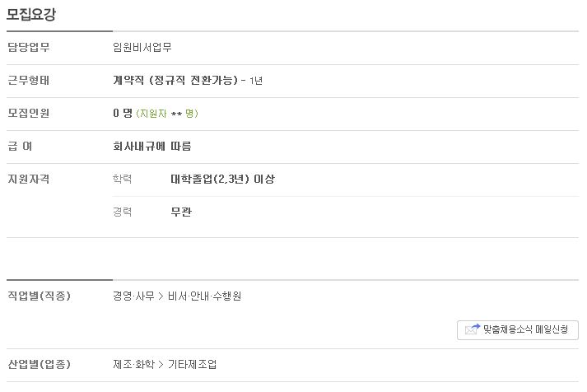Click the 담당업무 row label
Image resolution: width=587 pixels, height=392 pixels.
click(29, 47)
